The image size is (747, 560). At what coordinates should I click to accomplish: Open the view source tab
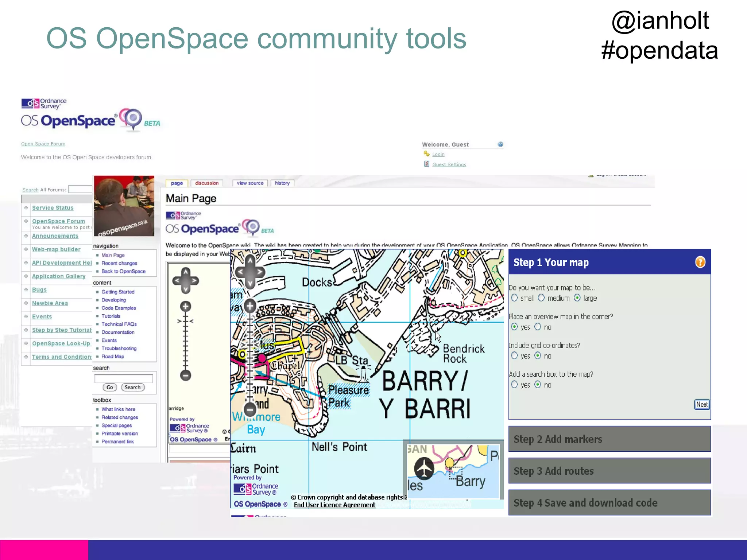[250, 183]
